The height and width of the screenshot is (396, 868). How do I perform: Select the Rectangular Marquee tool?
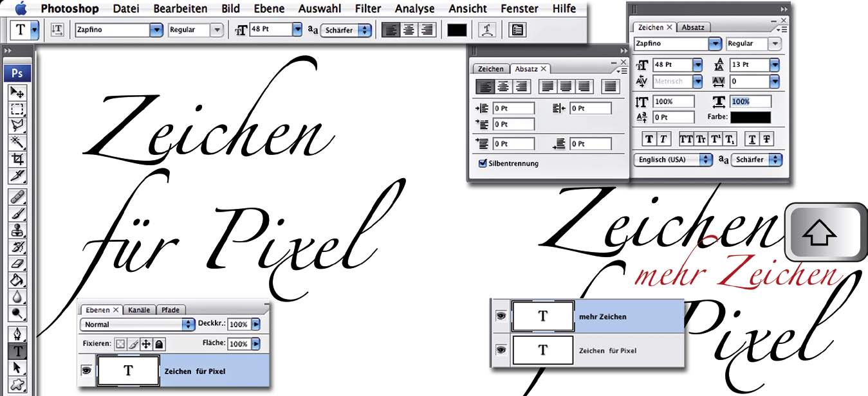pos(17,109)
